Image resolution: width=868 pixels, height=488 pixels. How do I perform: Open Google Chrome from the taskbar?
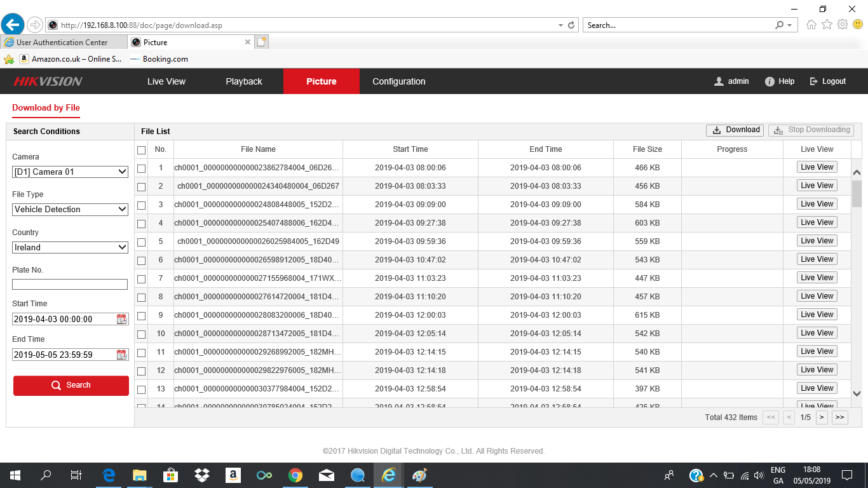click(295, 475)
